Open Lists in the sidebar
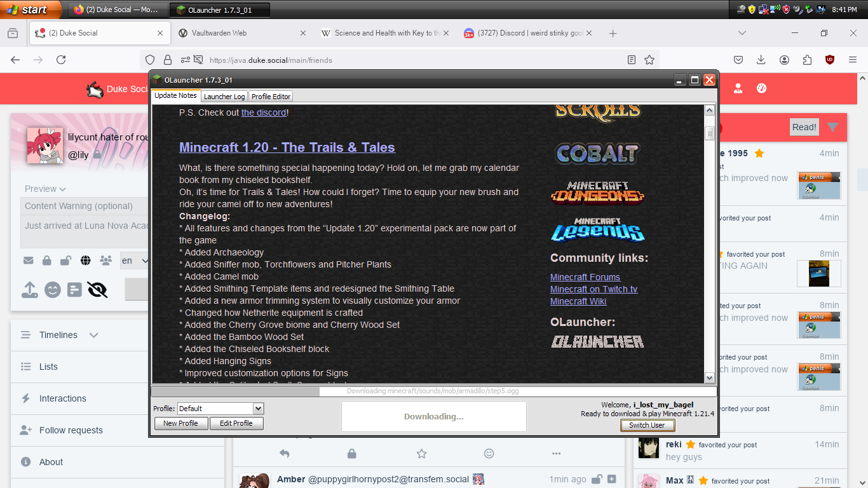Viewport: 868px width, 488px height. [x=48, y=367]
